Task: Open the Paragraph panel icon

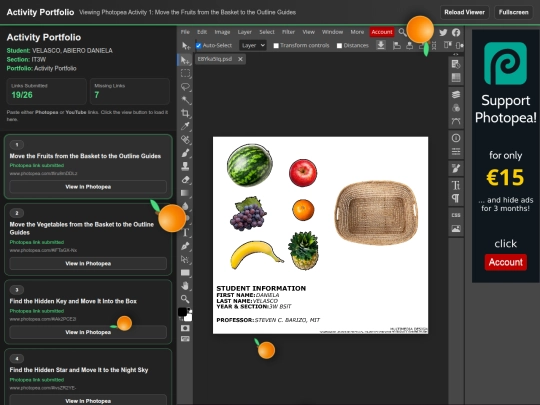Action: click(x=456, y=198)
